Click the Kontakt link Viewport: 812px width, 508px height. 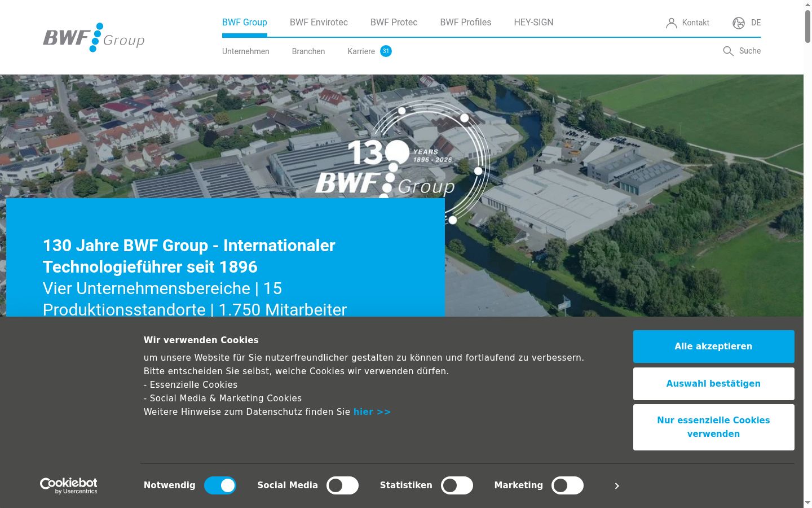tap(696, 23)
